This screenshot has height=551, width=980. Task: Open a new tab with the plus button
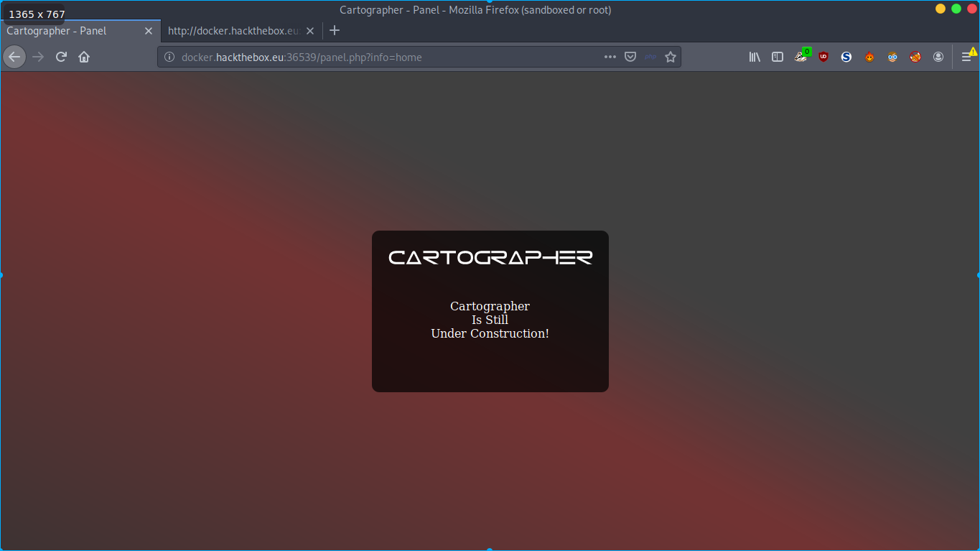335,31
